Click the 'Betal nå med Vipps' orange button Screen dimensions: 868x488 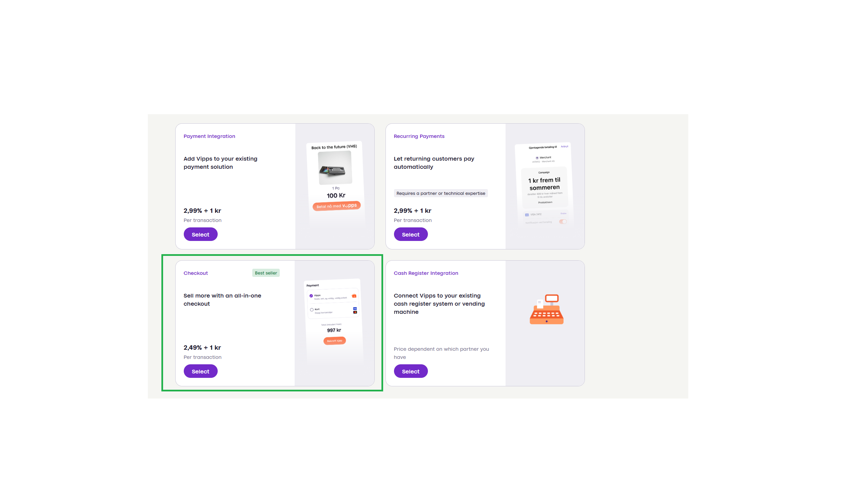[336, 206]
